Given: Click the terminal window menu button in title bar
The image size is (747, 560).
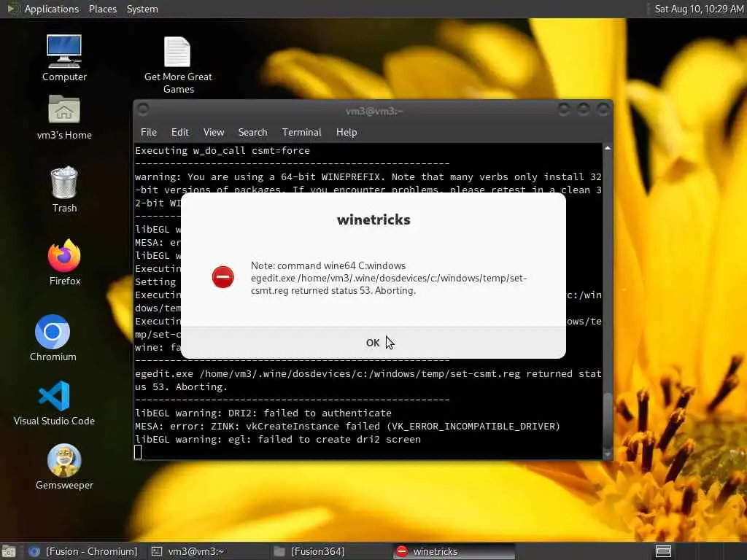Looking at the screenshot, I should point(143,109).
